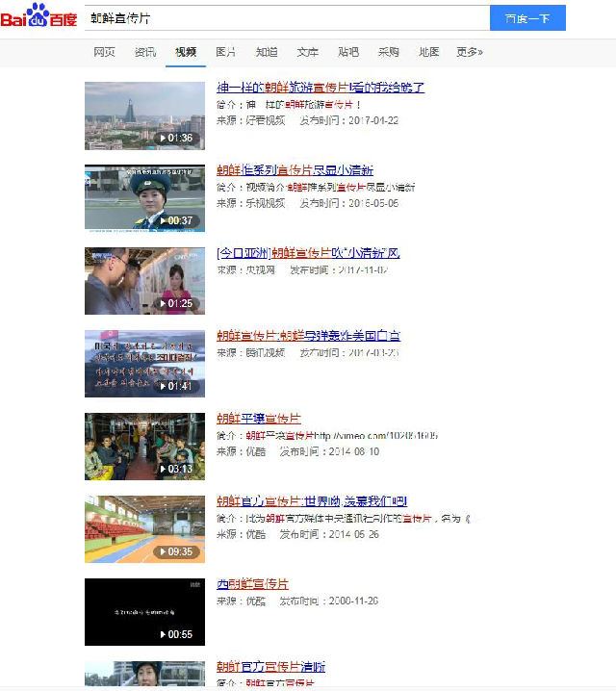Image resolution: width=616 pixels, height=691 pixels.
Task: Open link 西朝鲜宣传片
Action: pos(252,584)
